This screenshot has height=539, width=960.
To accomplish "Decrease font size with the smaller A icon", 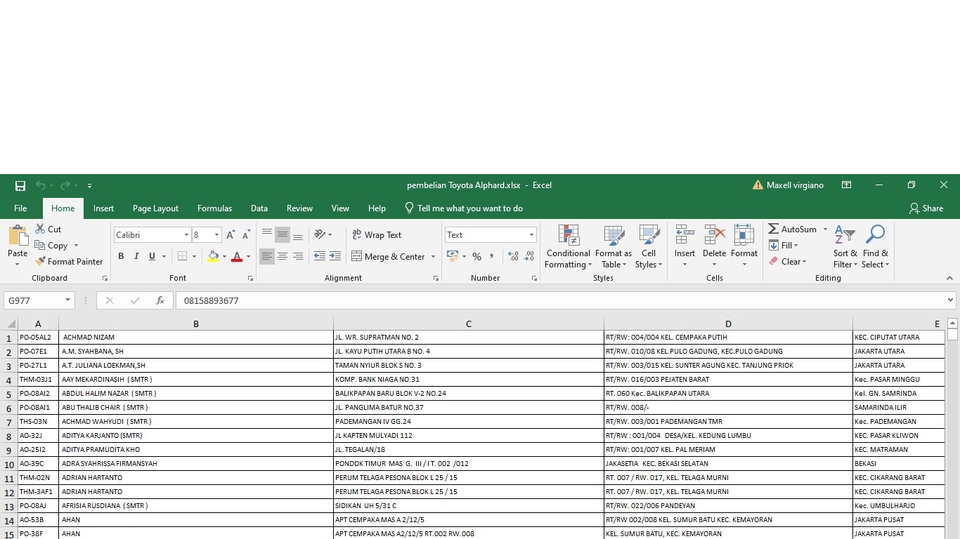I will pyautogui.click(x=246, y=235).
